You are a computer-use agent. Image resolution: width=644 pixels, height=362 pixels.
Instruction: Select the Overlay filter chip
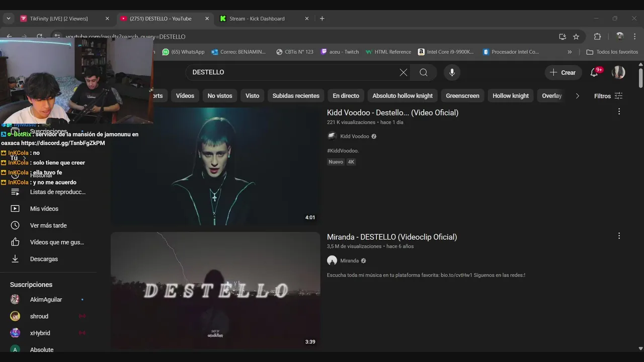pos(552,96)
